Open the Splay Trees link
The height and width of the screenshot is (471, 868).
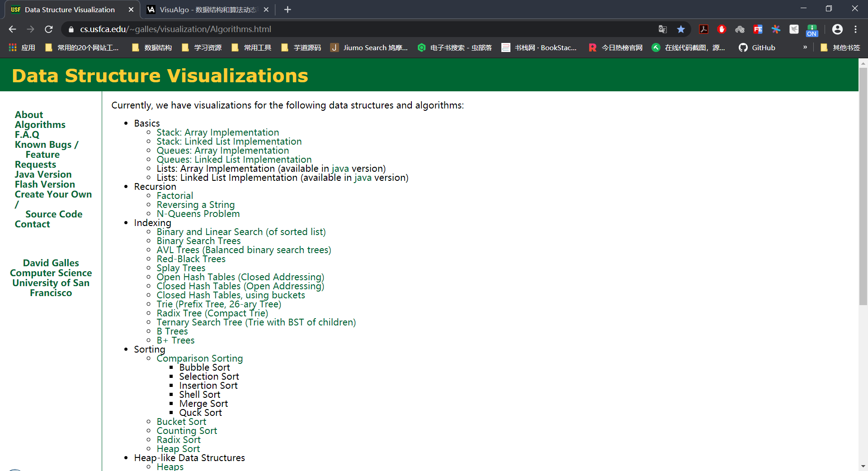tap(181, 268)
